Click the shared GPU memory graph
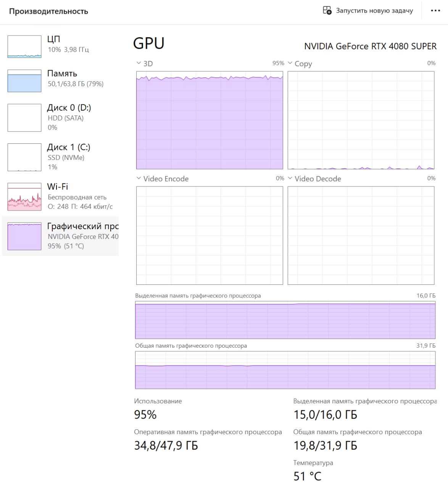Viewport: 448px width, 488px height. click(285, 370)
